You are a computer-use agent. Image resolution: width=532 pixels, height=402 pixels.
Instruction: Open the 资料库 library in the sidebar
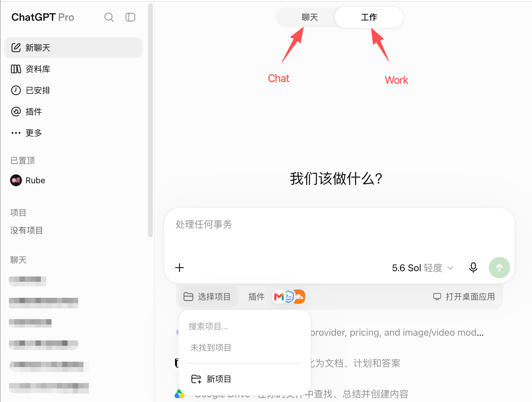(73, 69)
